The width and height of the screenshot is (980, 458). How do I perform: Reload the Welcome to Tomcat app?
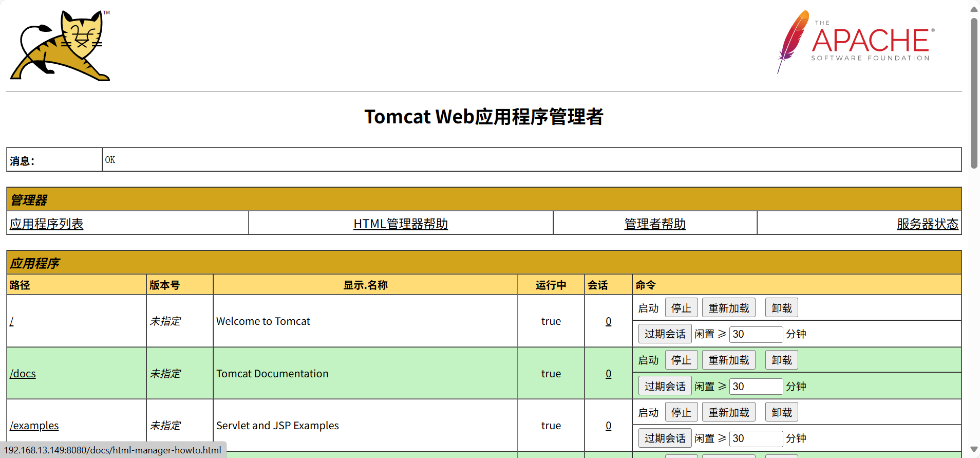(729, 308)
